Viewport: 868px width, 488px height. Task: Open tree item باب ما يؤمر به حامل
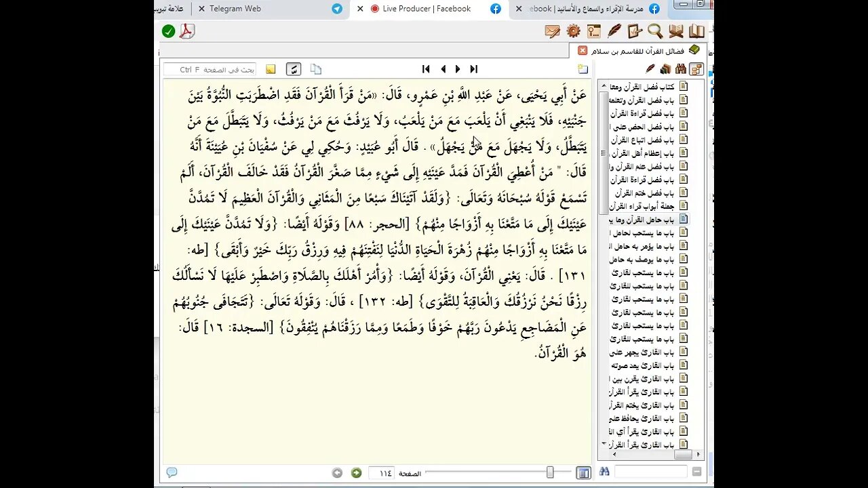[649, 246]
